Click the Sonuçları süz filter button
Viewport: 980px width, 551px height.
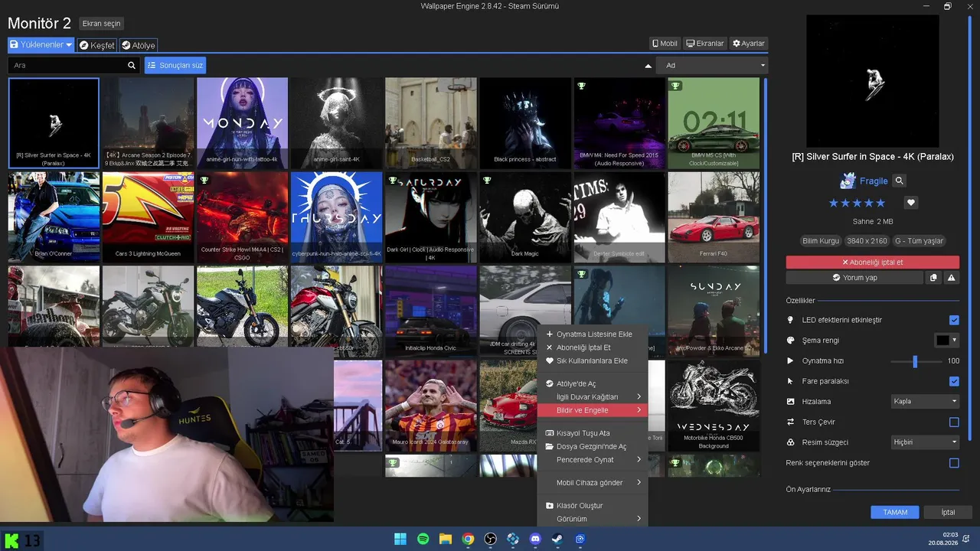tap(175, 65)
